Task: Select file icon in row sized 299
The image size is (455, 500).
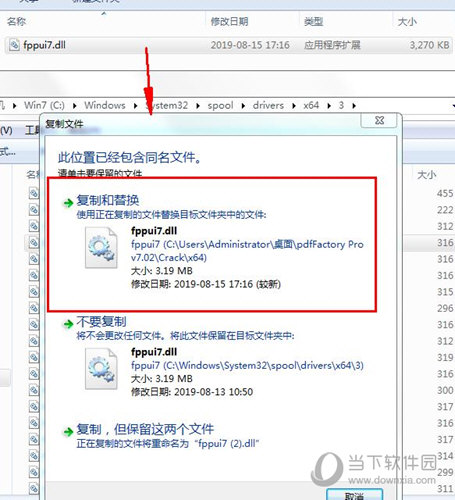Action: (x=34, y=472)
